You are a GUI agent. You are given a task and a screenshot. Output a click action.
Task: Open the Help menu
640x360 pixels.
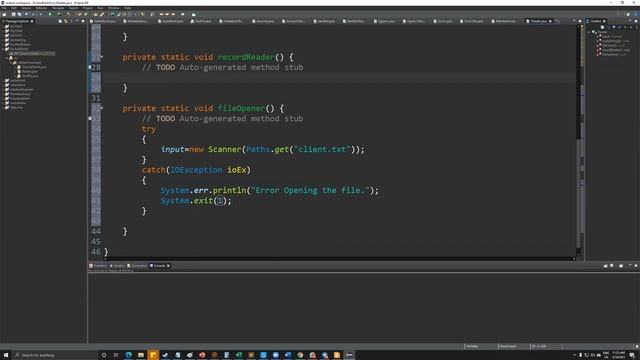127,8
